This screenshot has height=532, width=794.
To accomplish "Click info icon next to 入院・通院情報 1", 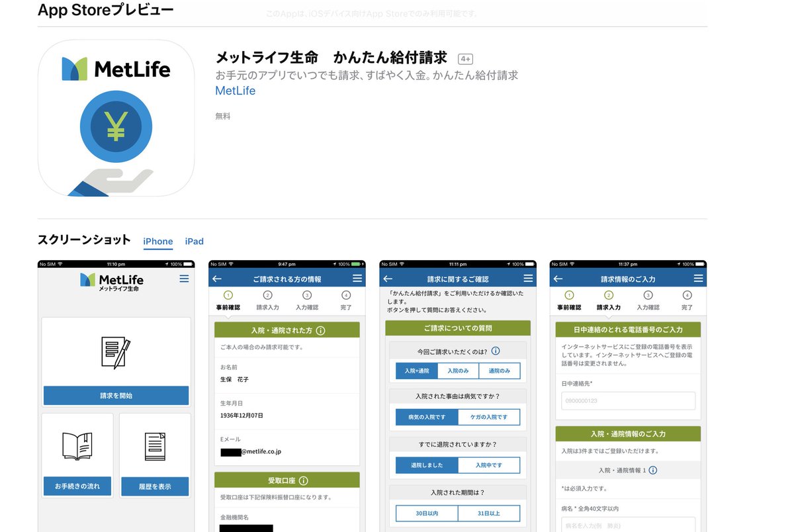I will coord(652,470).
